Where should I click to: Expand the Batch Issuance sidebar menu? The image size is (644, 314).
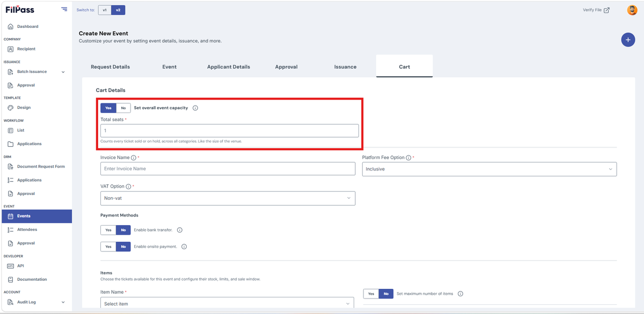click(36, 72)
